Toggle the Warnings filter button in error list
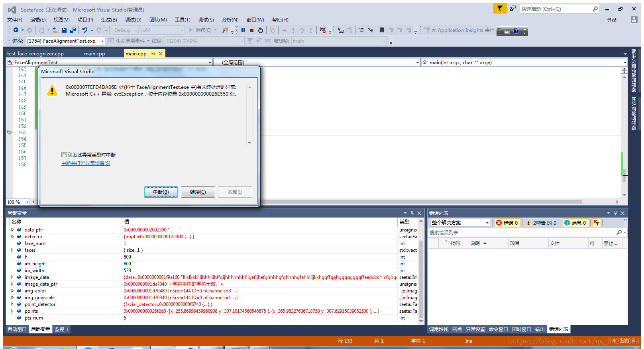This screenshot has width=644, height=349. click(x=541, y=223)
